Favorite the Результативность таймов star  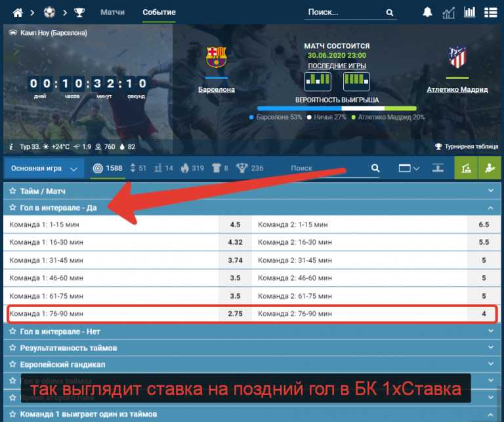12,347
